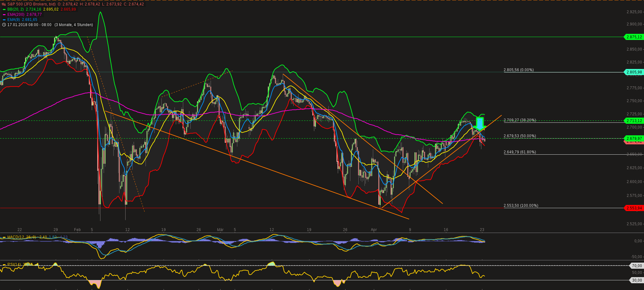Click the clock icon next to the timeframe

pos(3,24)
